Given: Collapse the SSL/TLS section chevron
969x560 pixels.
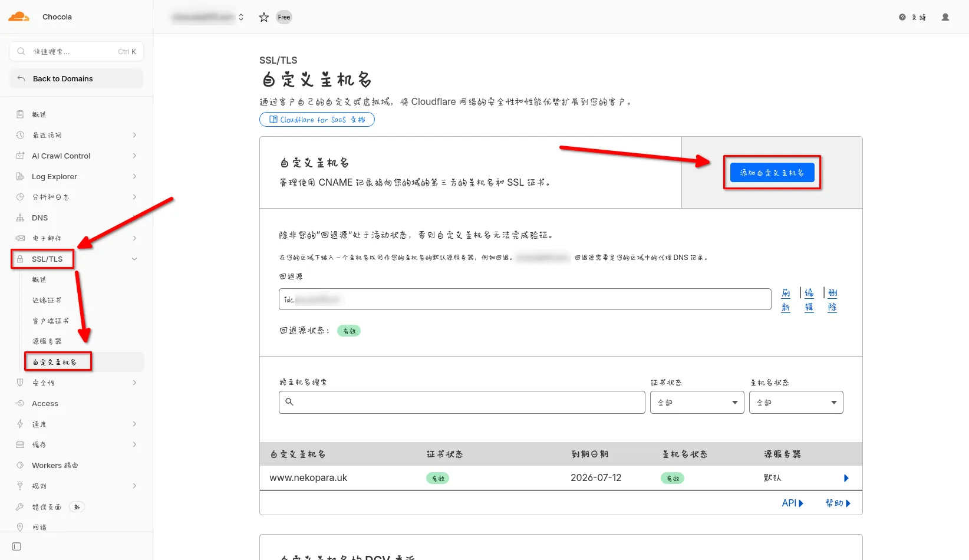Looking at the screenshot, I should (x=134, y=259).
